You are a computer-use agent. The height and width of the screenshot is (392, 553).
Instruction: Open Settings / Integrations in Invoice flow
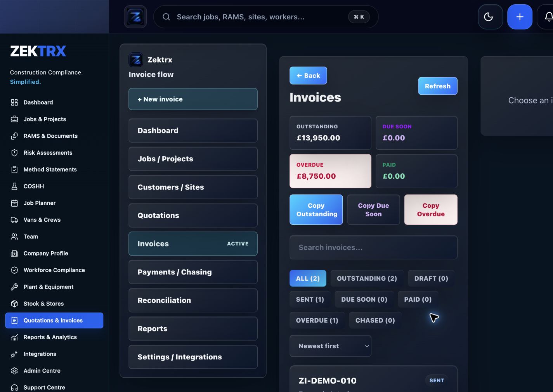[193, 357]
